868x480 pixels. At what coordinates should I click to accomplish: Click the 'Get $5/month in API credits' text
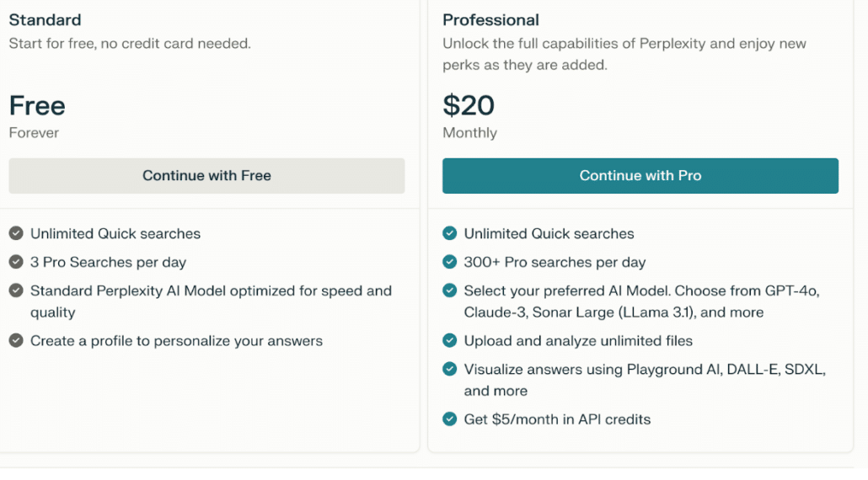(557, 419)
